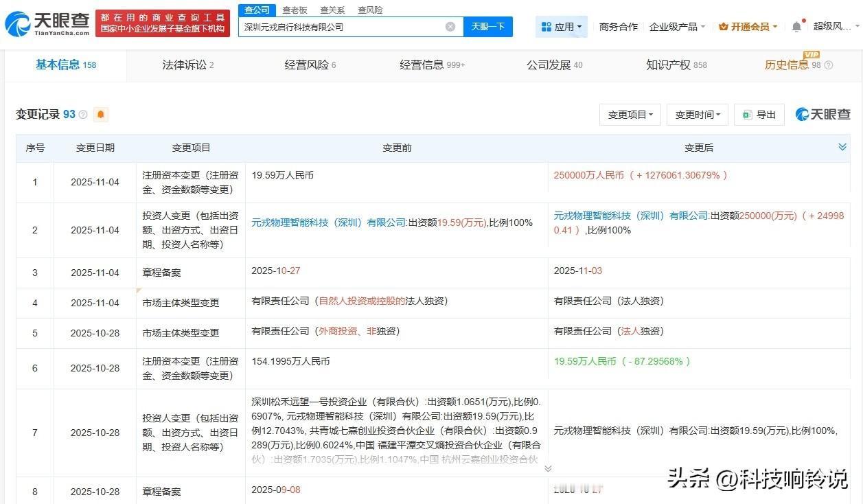The width and height of the screenshot is (863, 504).
Task: Click the 变更项目 column header
Action: [191, 148]
